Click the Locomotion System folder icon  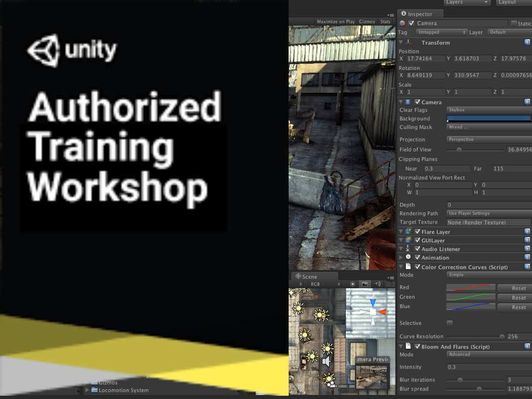tap(94, 390)
